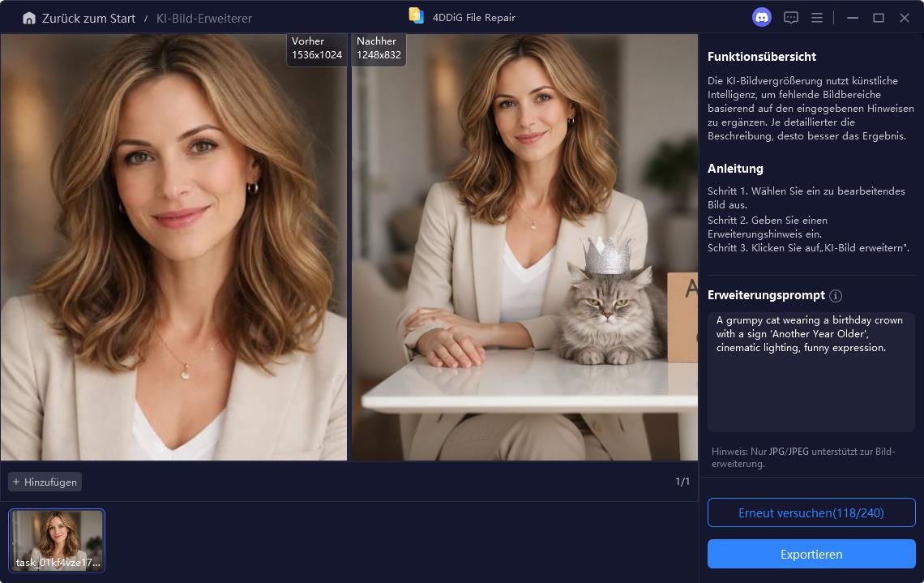Select the task_01kf4vze17 thumbnail
Viewport: 924px width, 583px height.
(57, 541)
